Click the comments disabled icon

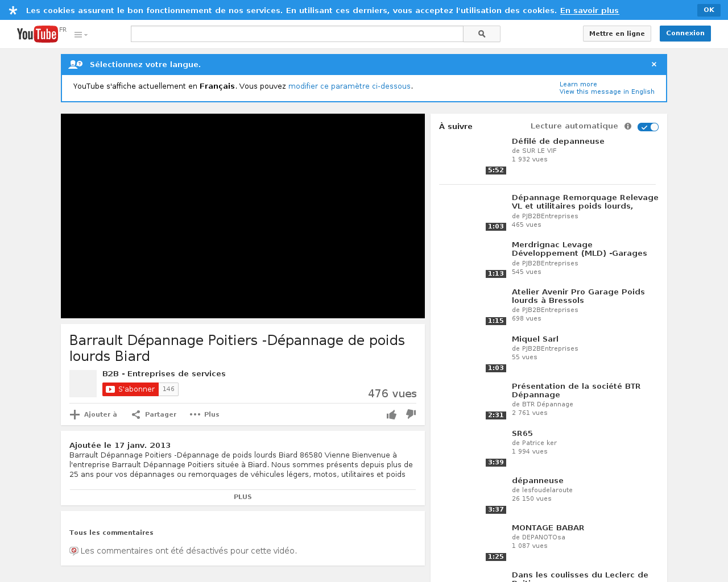pos(74,551)
